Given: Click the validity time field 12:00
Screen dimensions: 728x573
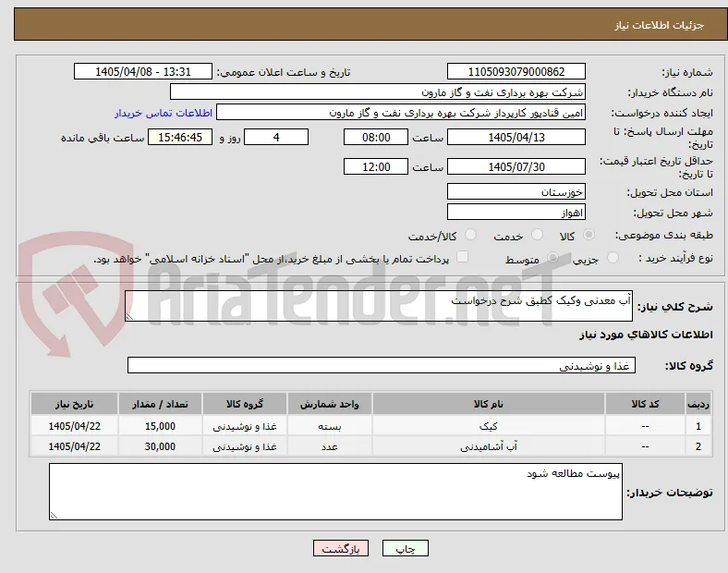Looking at the screenshot, I should coord(376,166).
